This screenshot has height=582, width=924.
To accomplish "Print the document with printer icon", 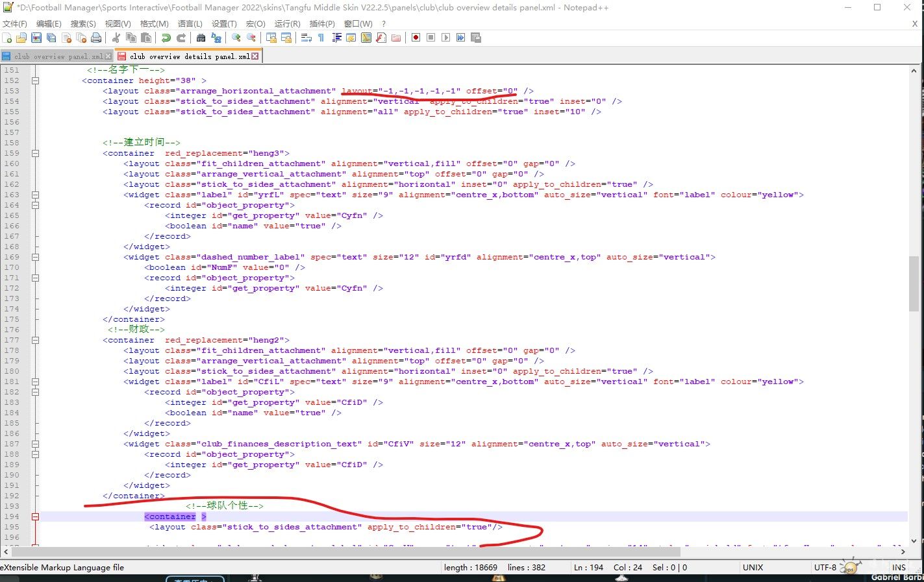I will pyautogui.click(x=96, y=38).
